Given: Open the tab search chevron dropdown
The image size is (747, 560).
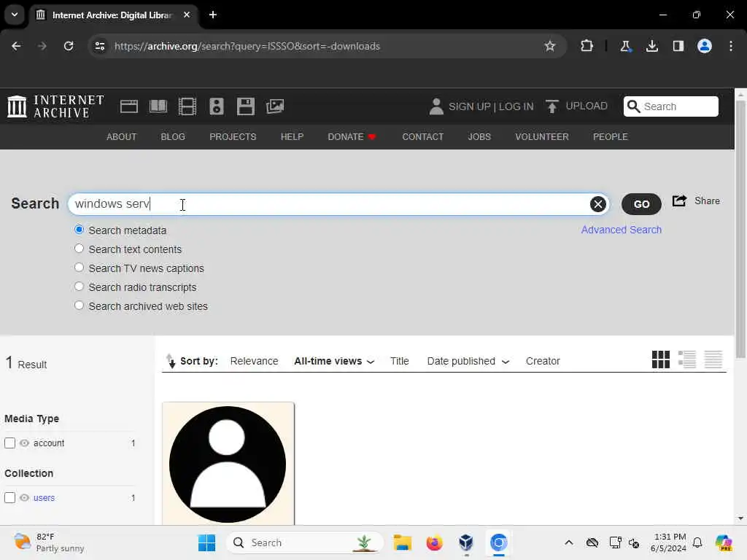Looking at the screenshot, I should [15, 15].
